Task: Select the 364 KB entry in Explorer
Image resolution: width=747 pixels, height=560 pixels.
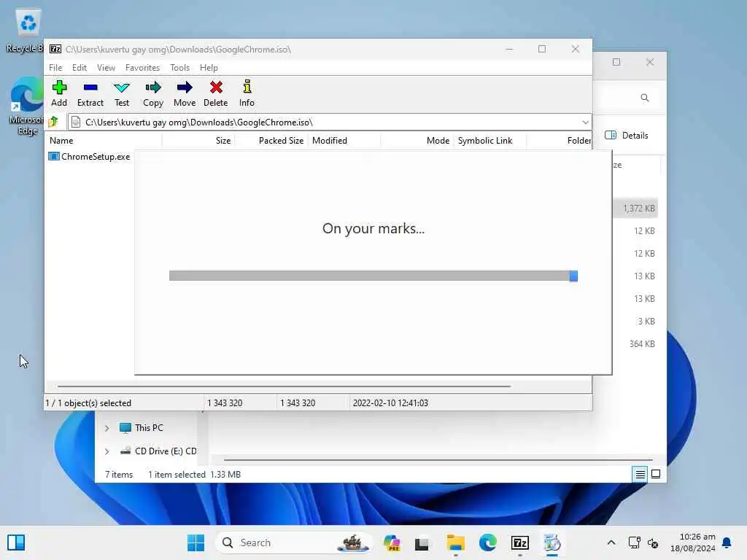Action: 642,343
